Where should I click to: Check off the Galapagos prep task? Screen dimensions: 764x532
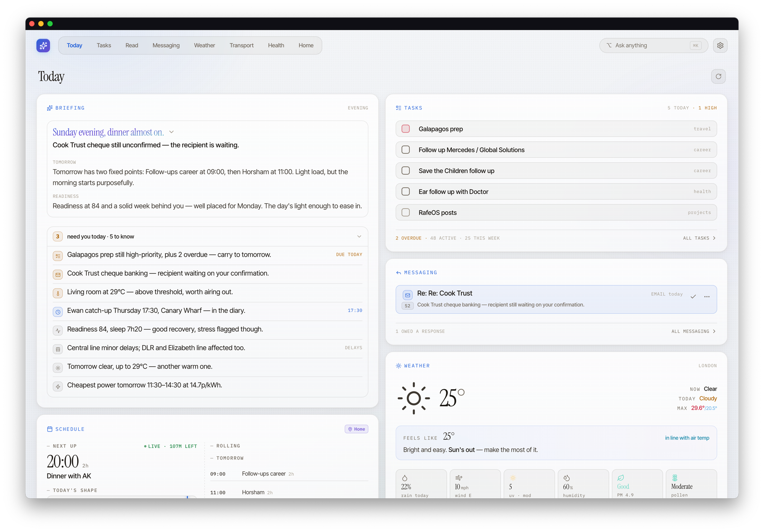[406, 129]
